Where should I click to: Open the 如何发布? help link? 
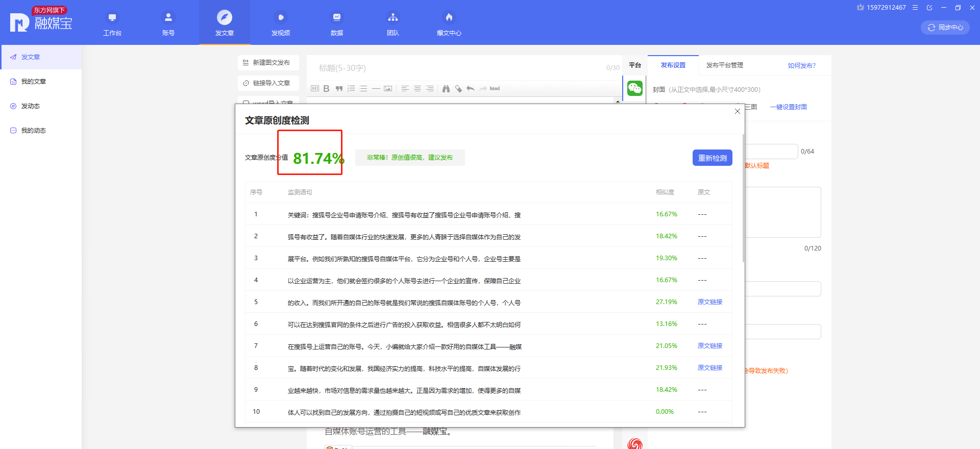tap(801, 66)
